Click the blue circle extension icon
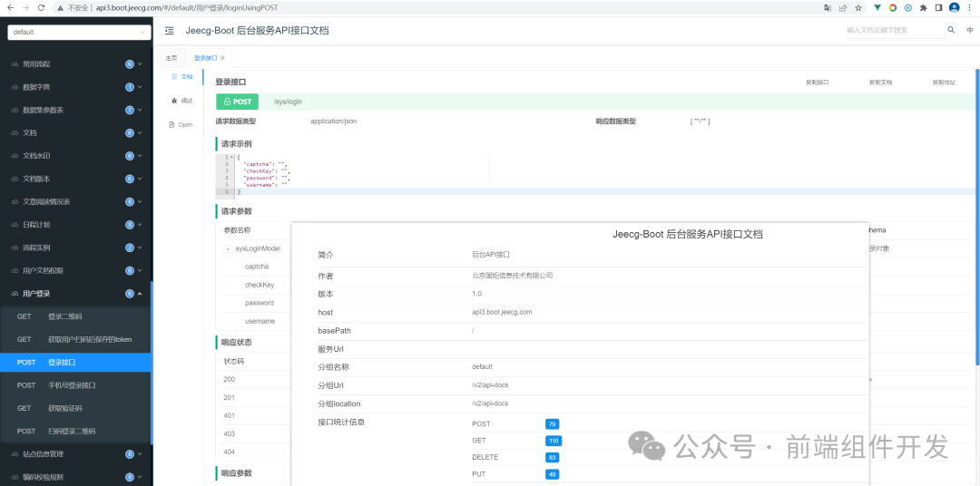 click(908, 7)
